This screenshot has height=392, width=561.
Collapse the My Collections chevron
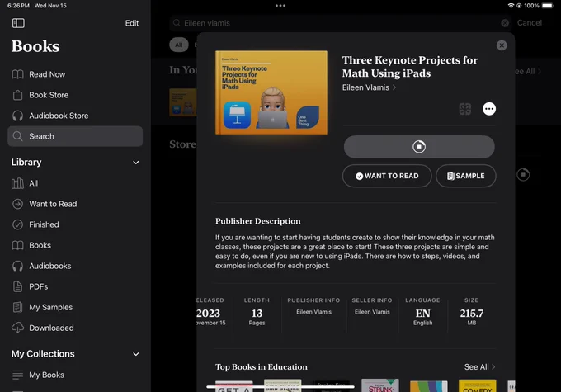[136, 354]
